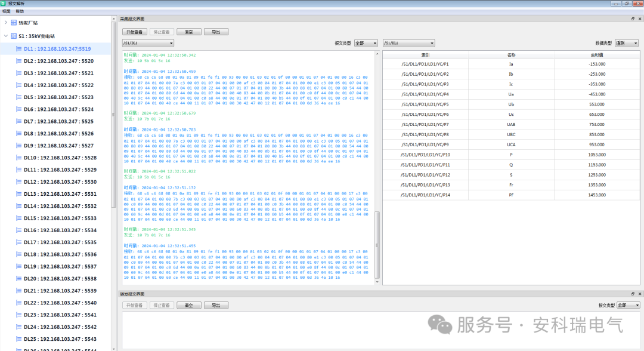The height and width of the screenshot is (351, 644).
Task: Open the /S1/DL1 dropdown above the data table
Action: (x=408, y=43)
